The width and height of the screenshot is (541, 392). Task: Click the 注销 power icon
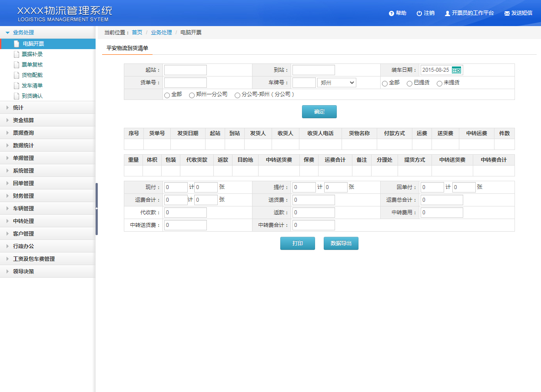coord(419,13)
